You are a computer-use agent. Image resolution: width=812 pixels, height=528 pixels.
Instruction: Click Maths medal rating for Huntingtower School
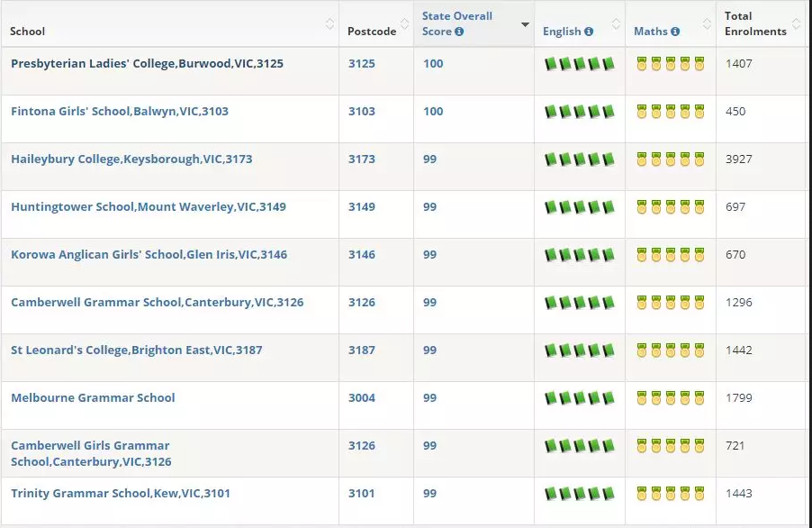tap(671, 207)
